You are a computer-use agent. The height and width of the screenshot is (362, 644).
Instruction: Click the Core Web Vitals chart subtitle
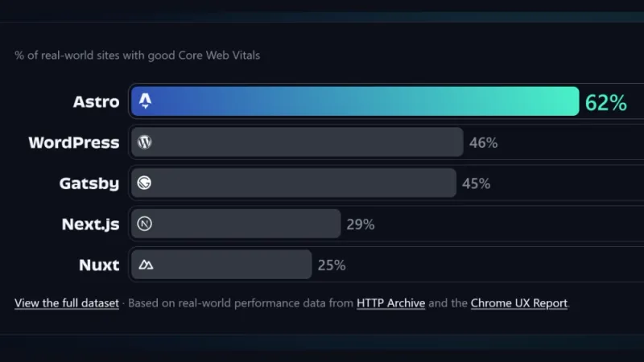click(x=137, y=56)
